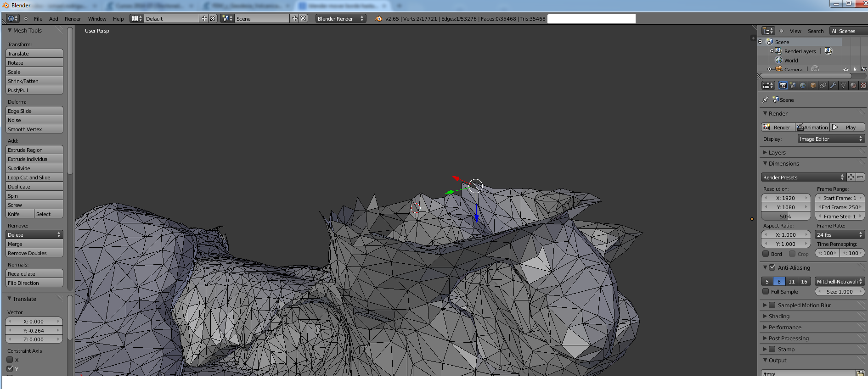Viewport: 868px width, 389px height.
Task: Disable the Anti-Aliasing checkbox
Action: click(x=772, y=267)
